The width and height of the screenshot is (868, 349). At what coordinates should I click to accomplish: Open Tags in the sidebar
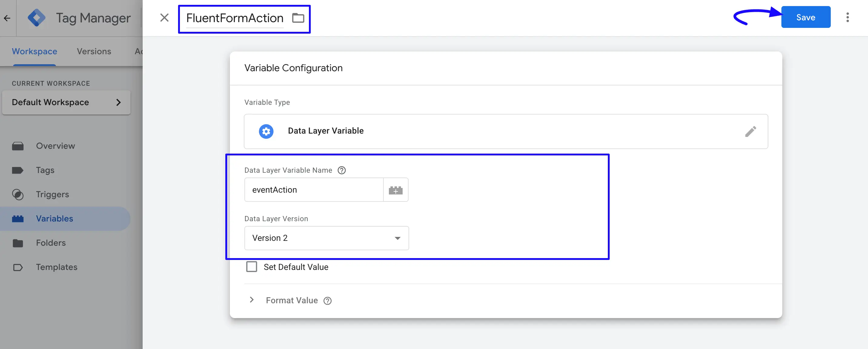(x=65, y=170)
